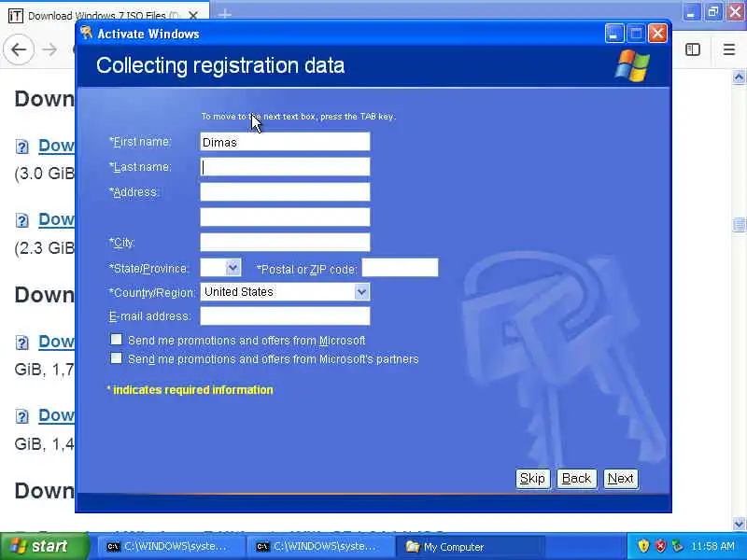The image size is (747, 560).
Task: Click the iT site favicon on browser tab
Action: pos(15,16)
